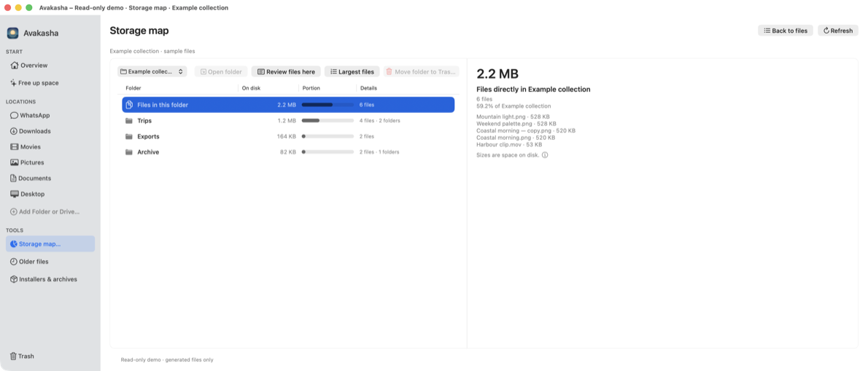Click '4 files · 2 folders' detail text
Viewport: 868px width, 371px height.
point(380,120)
